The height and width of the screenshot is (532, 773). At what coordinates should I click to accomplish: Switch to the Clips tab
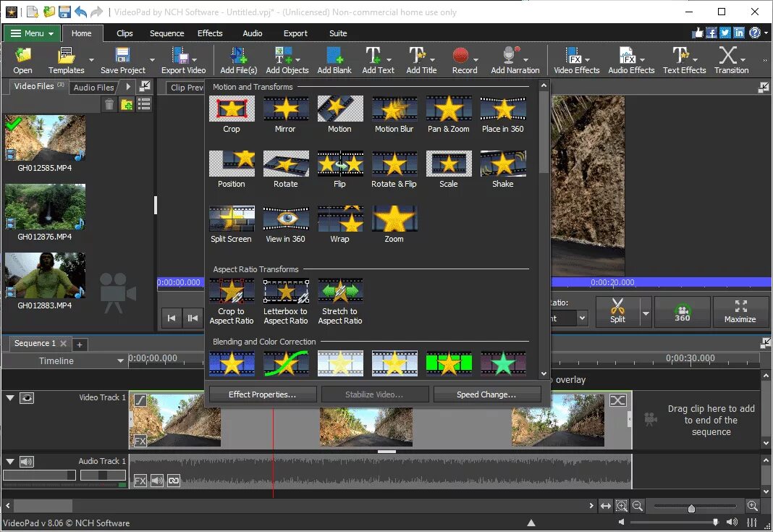124,33
